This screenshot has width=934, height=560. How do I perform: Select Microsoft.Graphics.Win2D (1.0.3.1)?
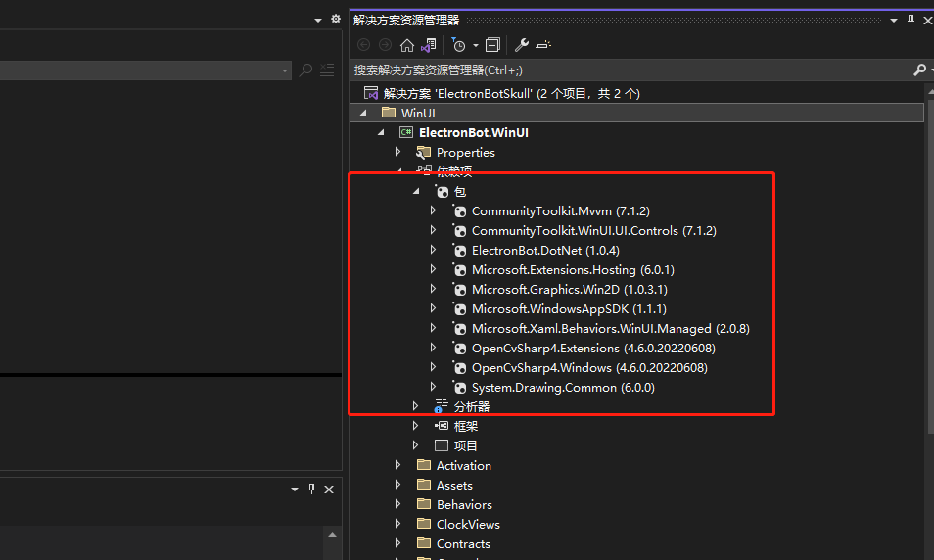tap(570, 290)
